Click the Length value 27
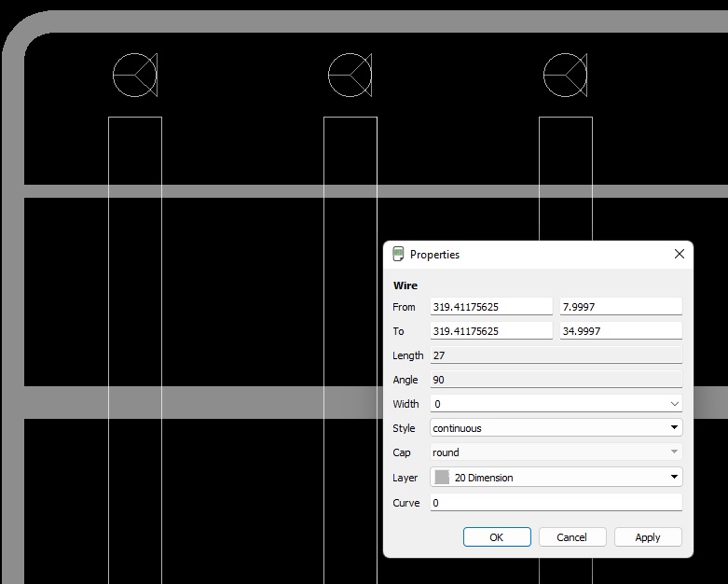 point(556,355)
